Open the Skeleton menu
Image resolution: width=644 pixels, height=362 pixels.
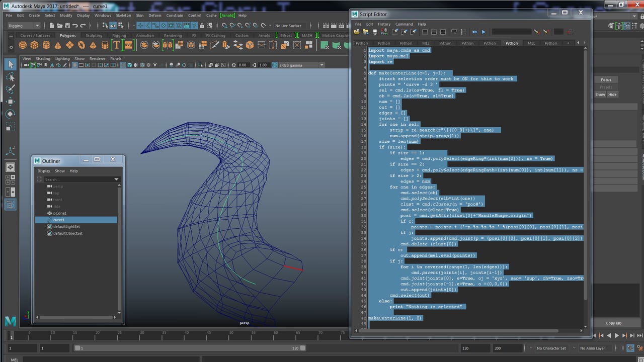(123, 16)
